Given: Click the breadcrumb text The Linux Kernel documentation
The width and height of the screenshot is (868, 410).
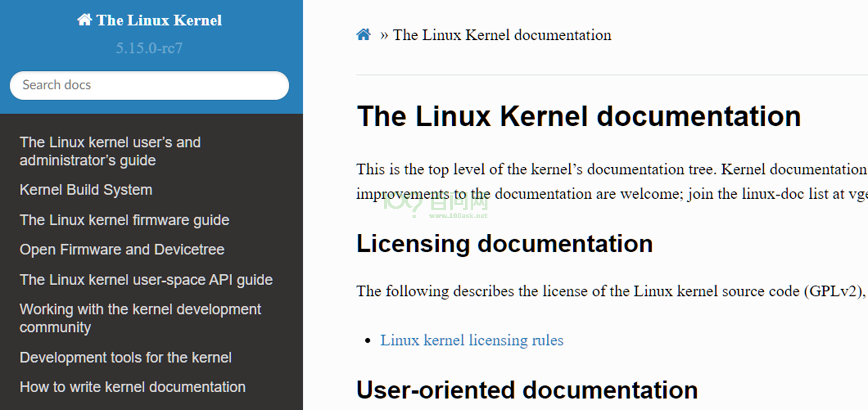Looking at the screenshot, I should coord(502,35).
